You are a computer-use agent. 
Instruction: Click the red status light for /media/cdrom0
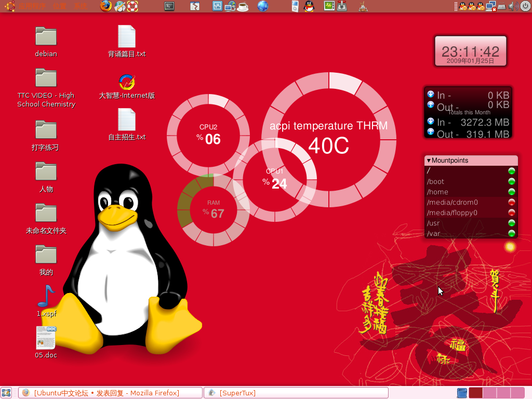(512, 202)
